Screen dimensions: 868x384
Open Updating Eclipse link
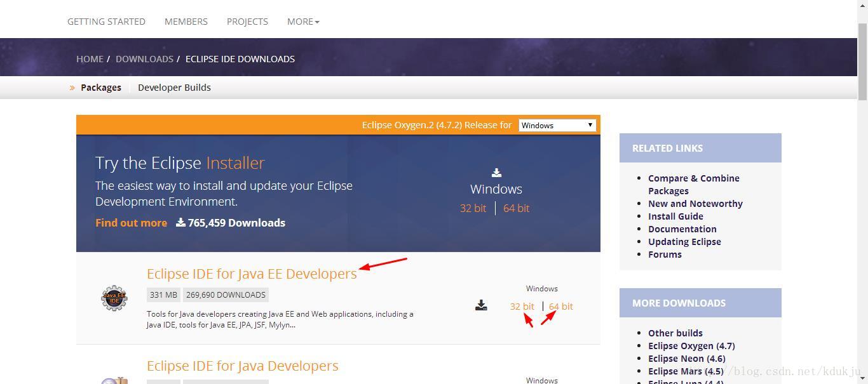[684, 242]
